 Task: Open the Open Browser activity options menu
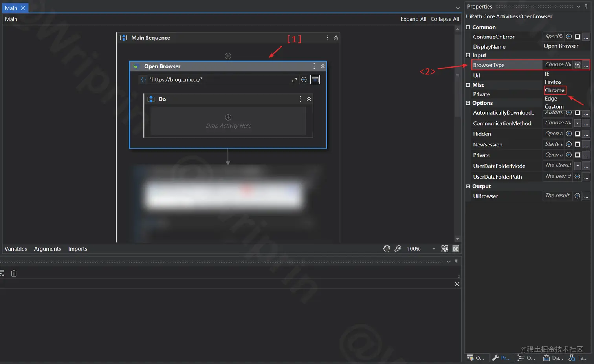(314, 66)
